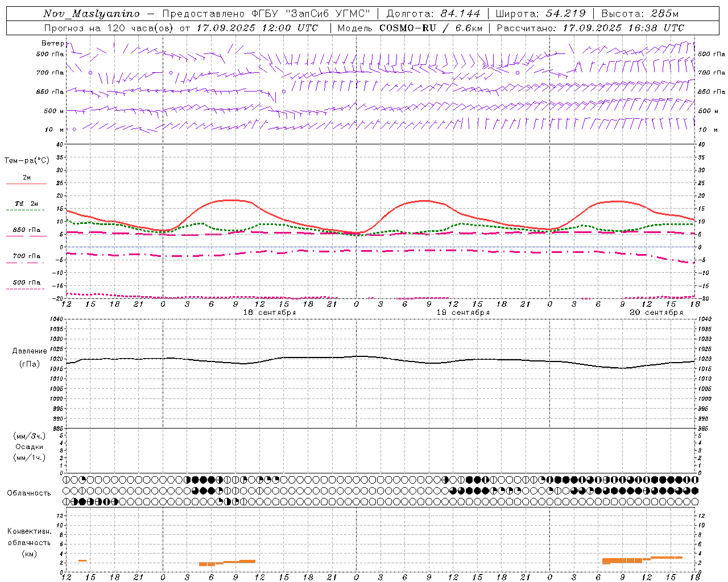Click the 700 гПа temperature legend with dash-dot line
Screen dimensions: 728x582
(27, 256)
